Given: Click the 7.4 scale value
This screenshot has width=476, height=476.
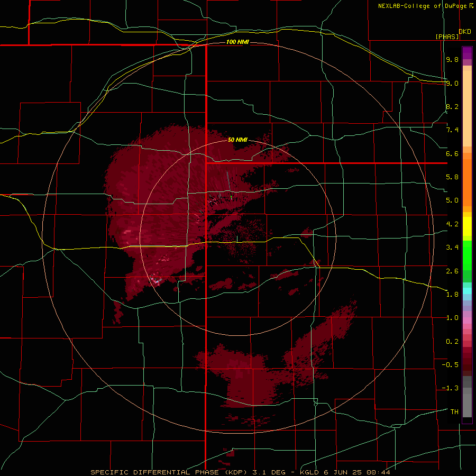Looking at the screenshot, I should [452, 130].
